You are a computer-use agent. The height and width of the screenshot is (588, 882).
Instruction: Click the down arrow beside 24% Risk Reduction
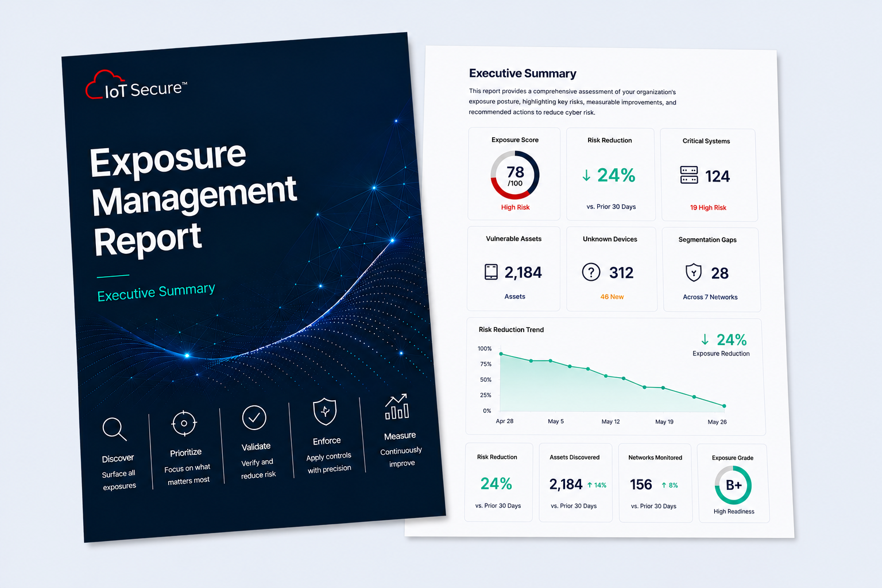(x=586, y=175)
